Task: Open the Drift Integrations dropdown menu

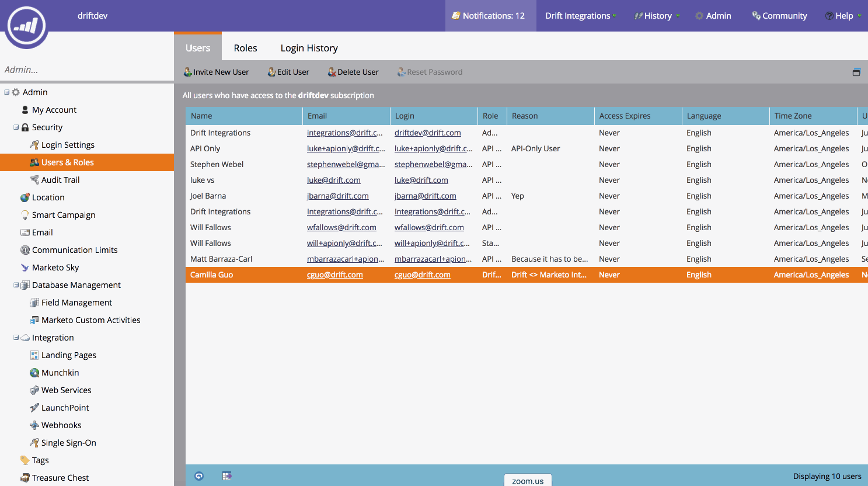Action: pyautogui.click(x=580, y=16)
